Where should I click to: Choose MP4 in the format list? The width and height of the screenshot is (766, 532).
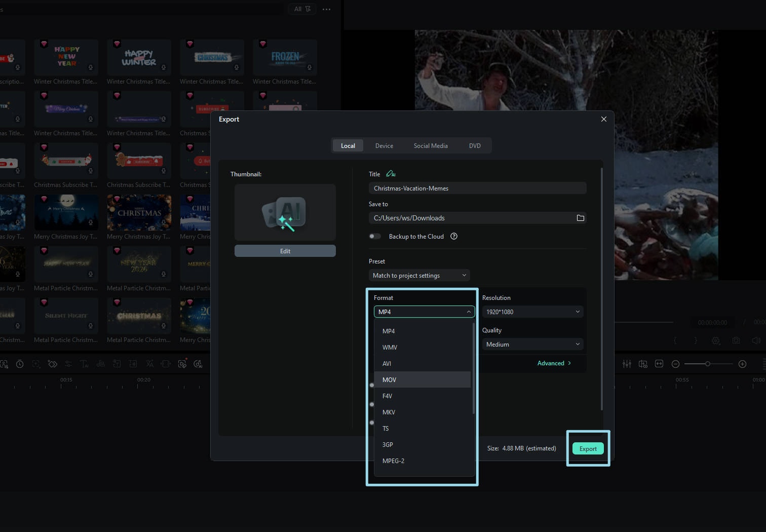423,331
